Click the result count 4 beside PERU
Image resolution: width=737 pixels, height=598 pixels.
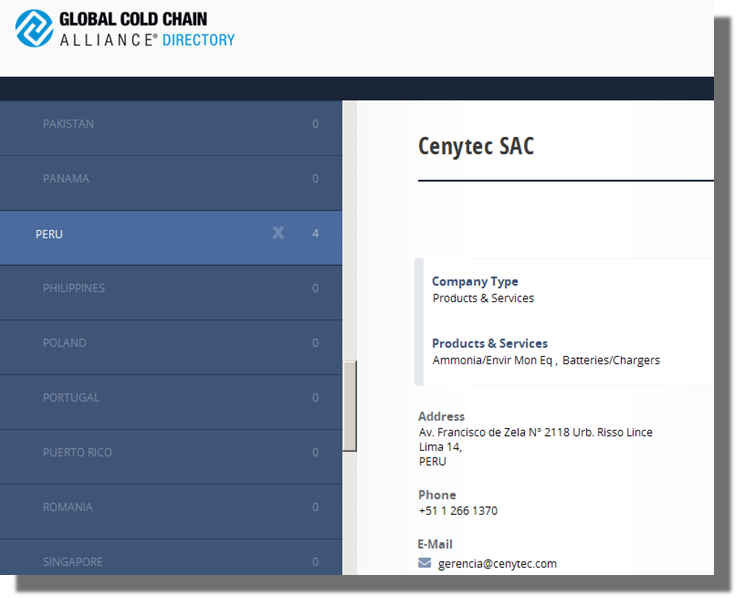click(315, 233)
